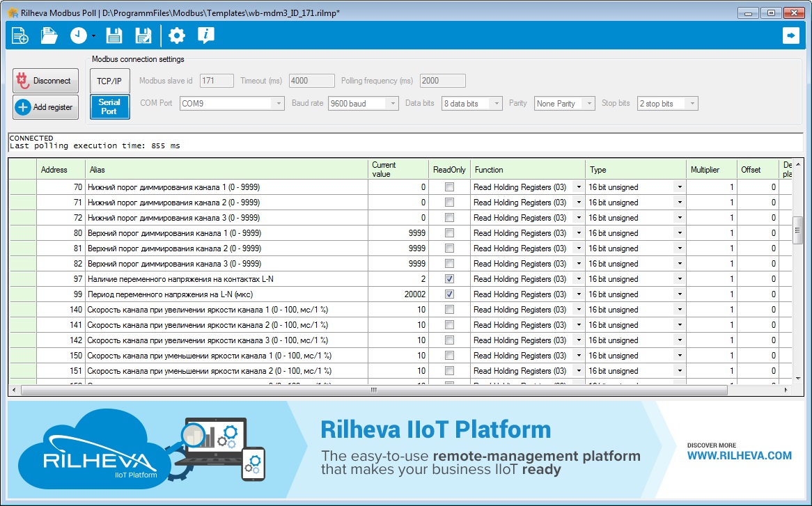Open recent files clock icon
The width and height of the screenshot is (812, 506).
click(x=79, y=35)
